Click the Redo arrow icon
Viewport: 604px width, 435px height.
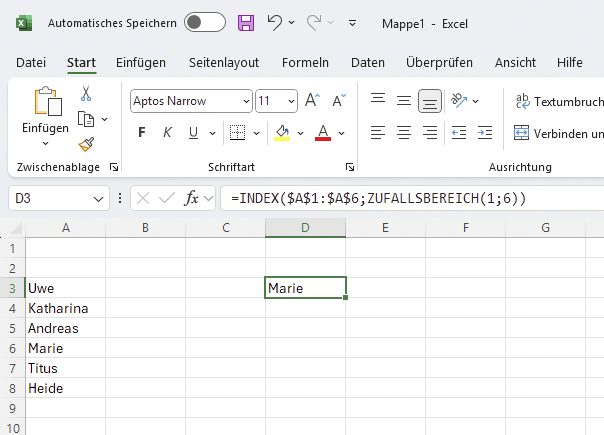point(314,23)
